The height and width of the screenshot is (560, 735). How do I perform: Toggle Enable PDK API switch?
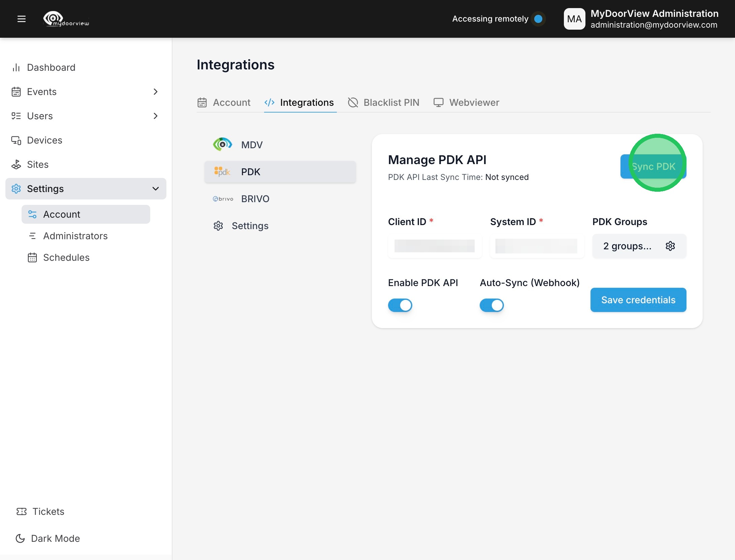click(400, 305)
